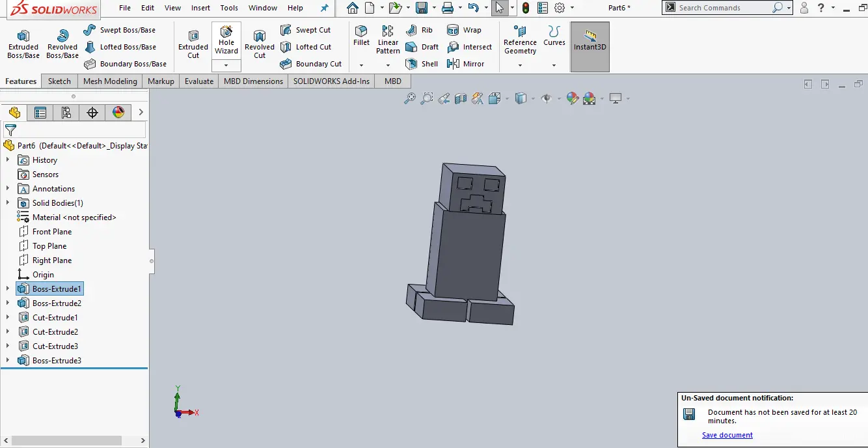Viewport: 868px width, 448px height.
Task: Select the Fillet tool
Action: [x=361, y=36]
